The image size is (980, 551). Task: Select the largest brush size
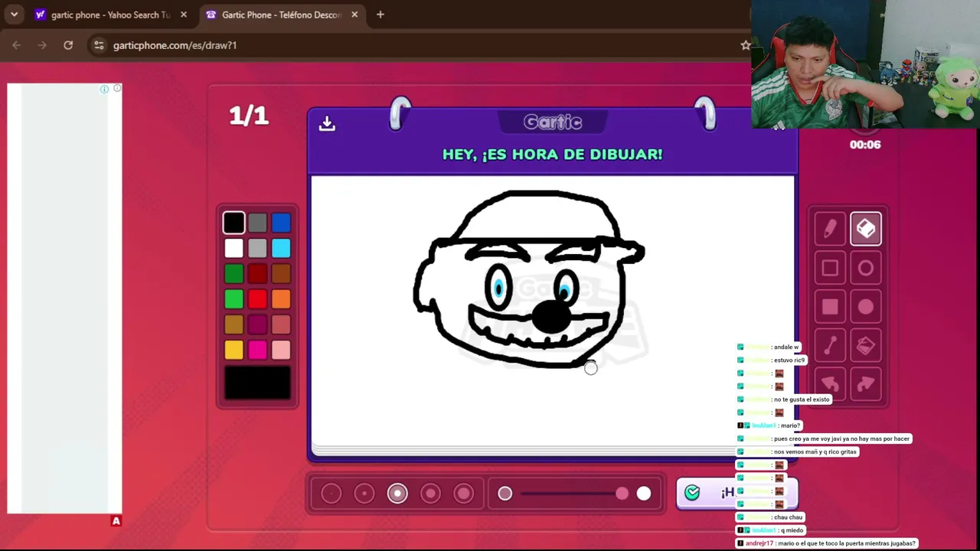(464, 494)
